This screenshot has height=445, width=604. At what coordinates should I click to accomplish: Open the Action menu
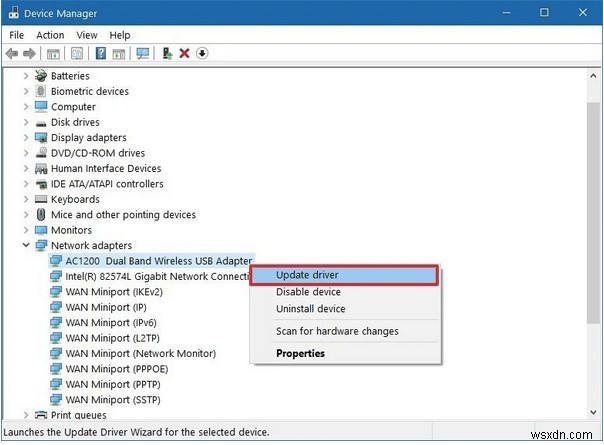pos(50,35)
